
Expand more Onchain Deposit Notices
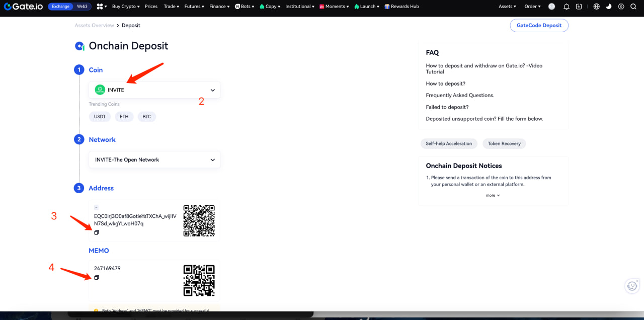click(493, 195)
